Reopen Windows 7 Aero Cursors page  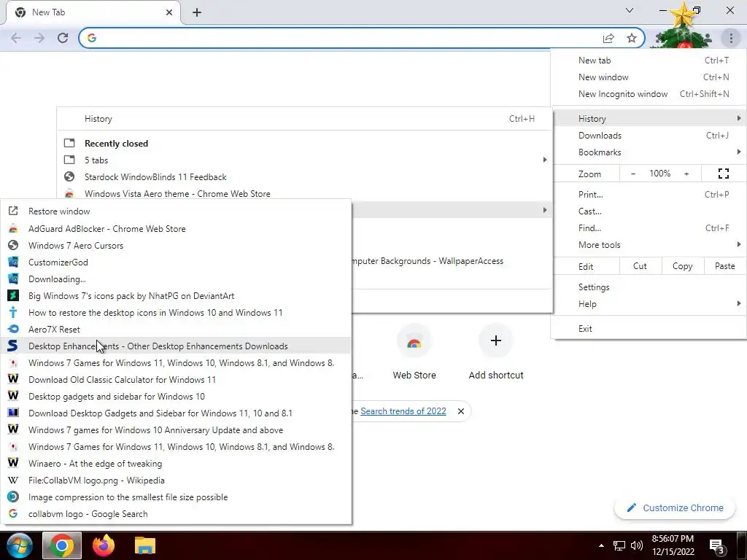click(176, 245)
